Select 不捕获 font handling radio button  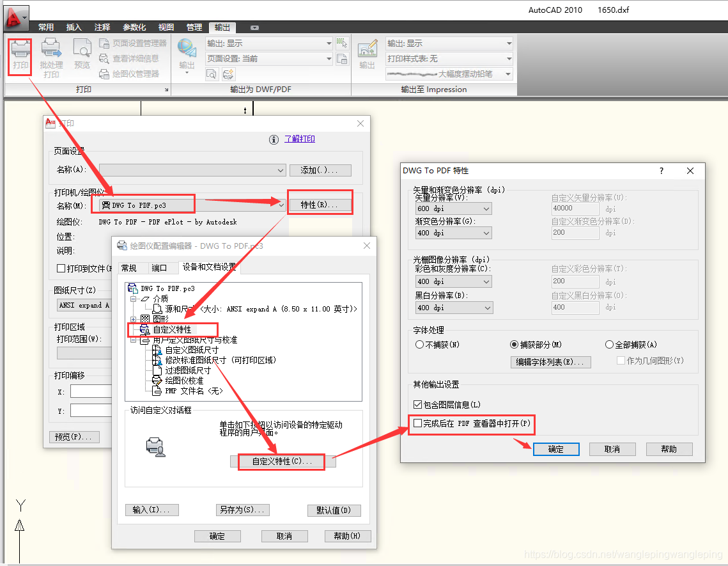coord(419,344)
